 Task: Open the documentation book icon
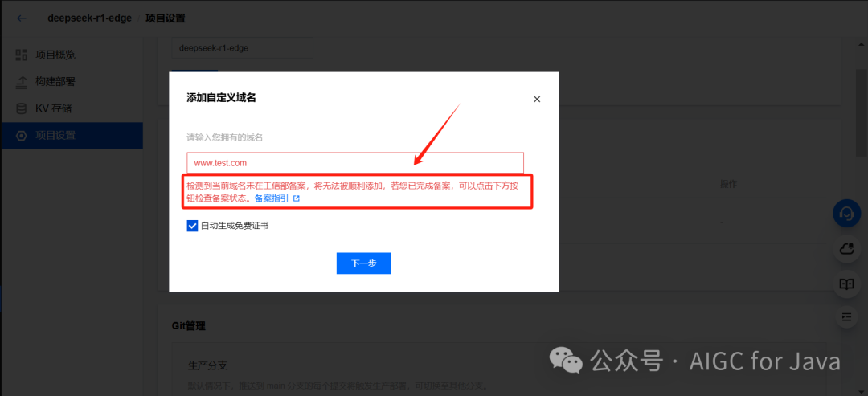click(846, 284)
